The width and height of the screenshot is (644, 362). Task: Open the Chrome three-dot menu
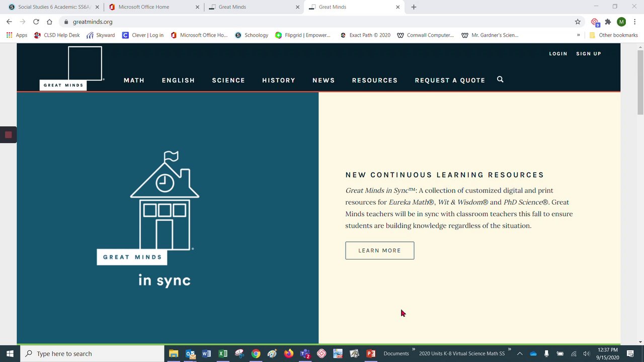point(634,22)
